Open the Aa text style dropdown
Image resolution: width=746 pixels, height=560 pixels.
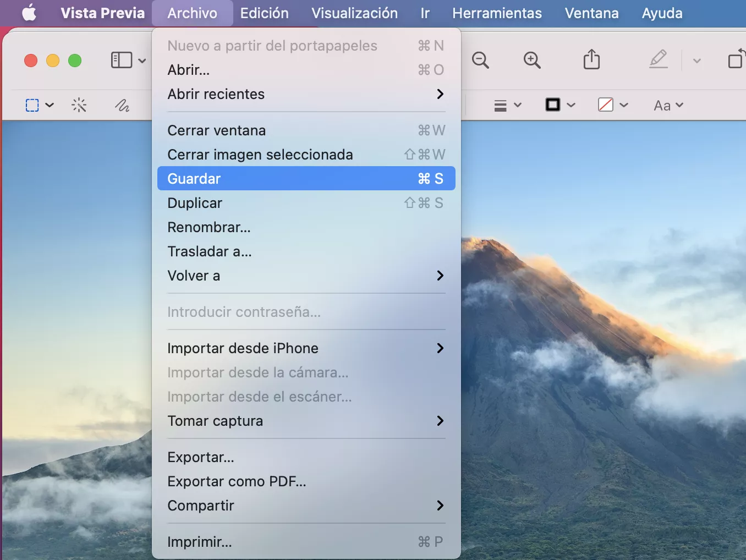(x=668, y=105)
